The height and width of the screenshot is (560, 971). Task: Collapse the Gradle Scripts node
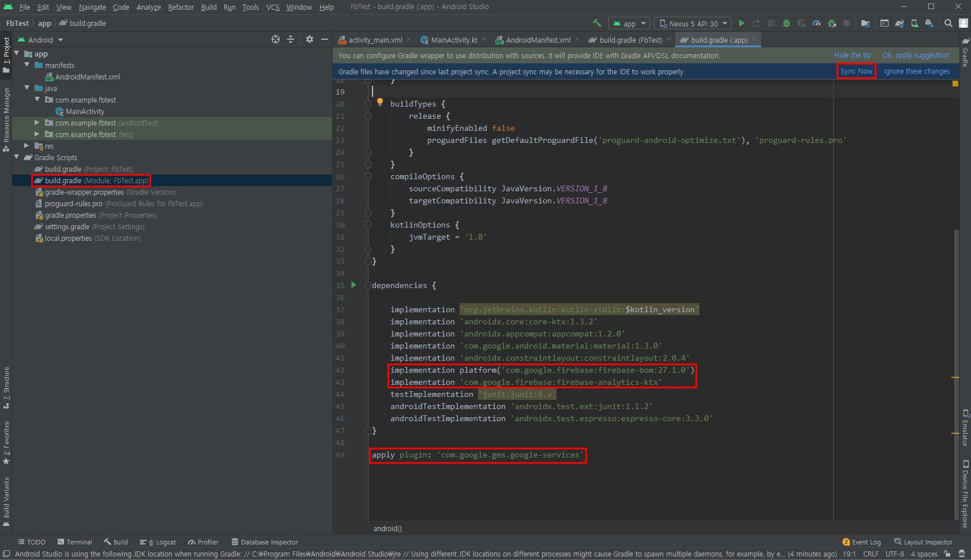coord(17,157)
